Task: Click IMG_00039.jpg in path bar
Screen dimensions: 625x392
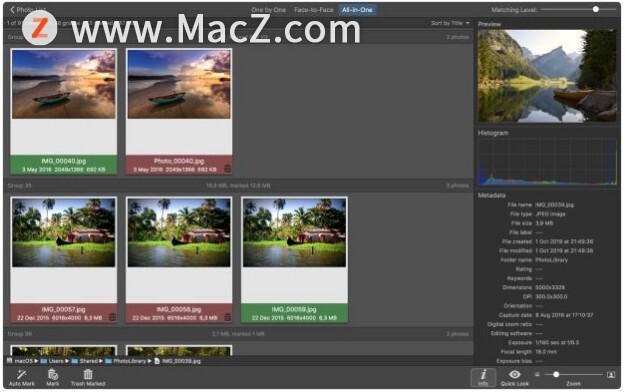Action: (x=177, y=361)
